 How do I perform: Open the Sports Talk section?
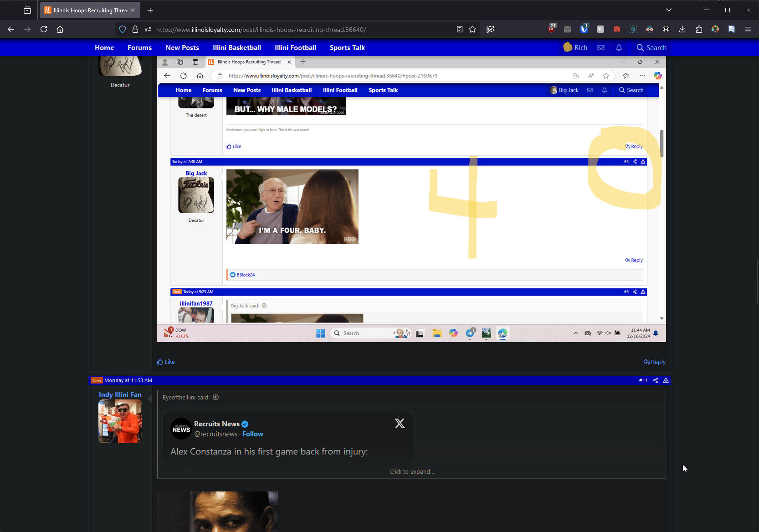pos(347,47)
